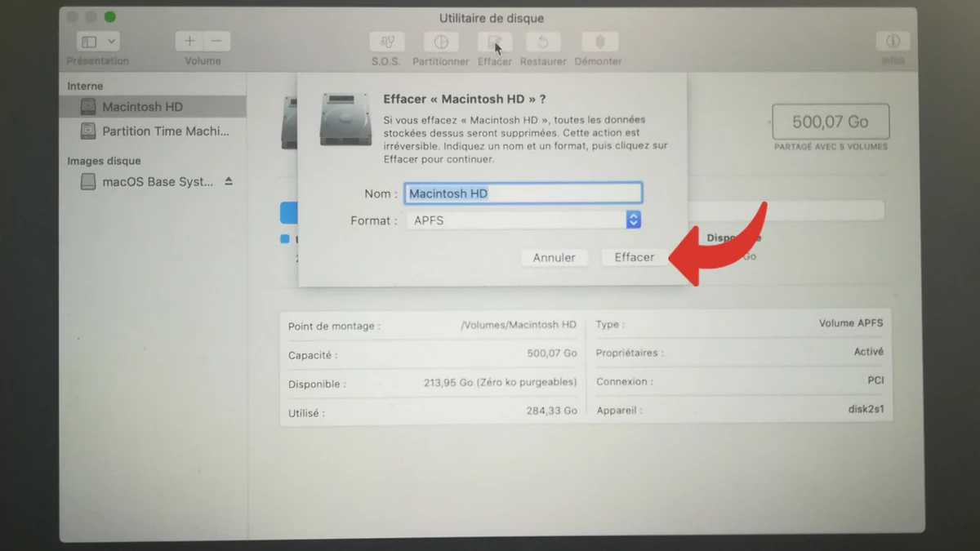
Task: Open the Format APFS dropdown
Action: pos(524,220)
